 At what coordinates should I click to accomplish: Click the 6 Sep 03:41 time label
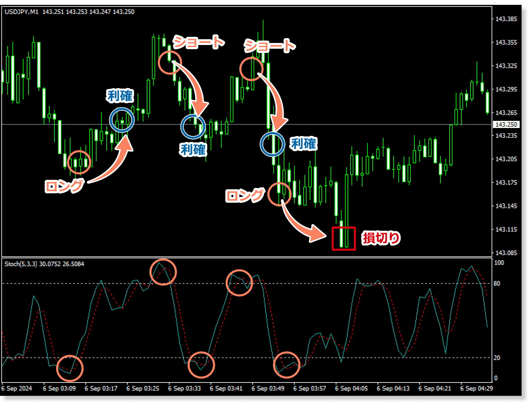pyautogui.click(x=226, y=389)
